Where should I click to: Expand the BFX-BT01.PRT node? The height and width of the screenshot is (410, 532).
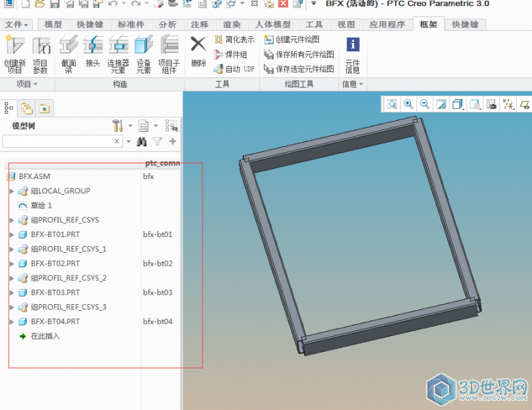point(12,234)
